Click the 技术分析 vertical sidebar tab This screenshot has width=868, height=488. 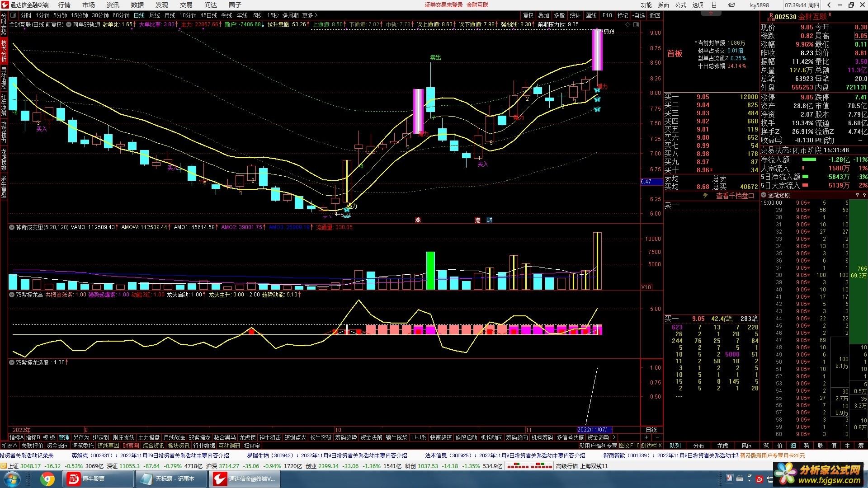click(x=4, y=51)
